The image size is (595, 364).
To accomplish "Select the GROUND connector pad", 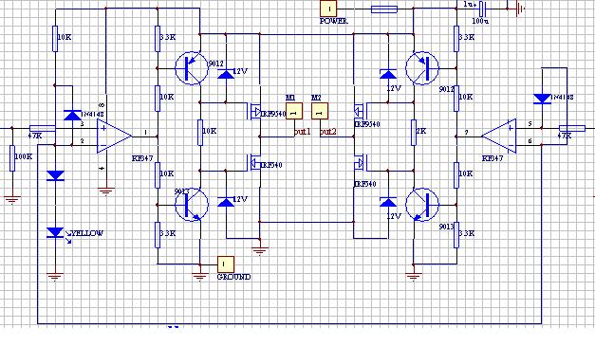I will 226,264.
